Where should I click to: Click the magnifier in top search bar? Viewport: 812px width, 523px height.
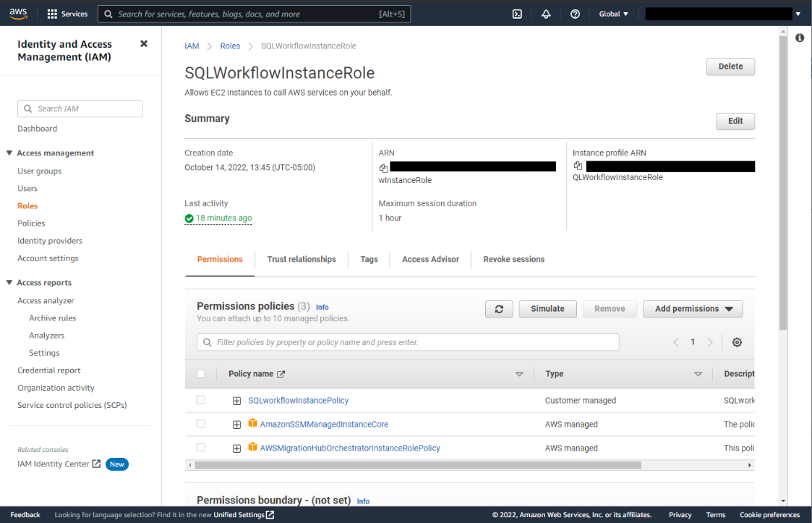pos(108,14)
